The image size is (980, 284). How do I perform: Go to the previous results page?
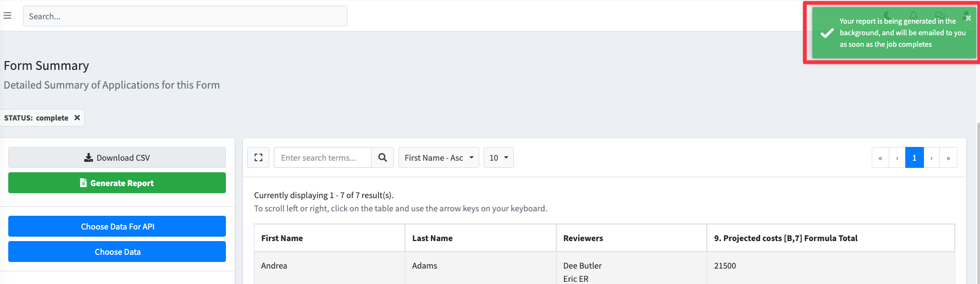(x=897, y=158)
